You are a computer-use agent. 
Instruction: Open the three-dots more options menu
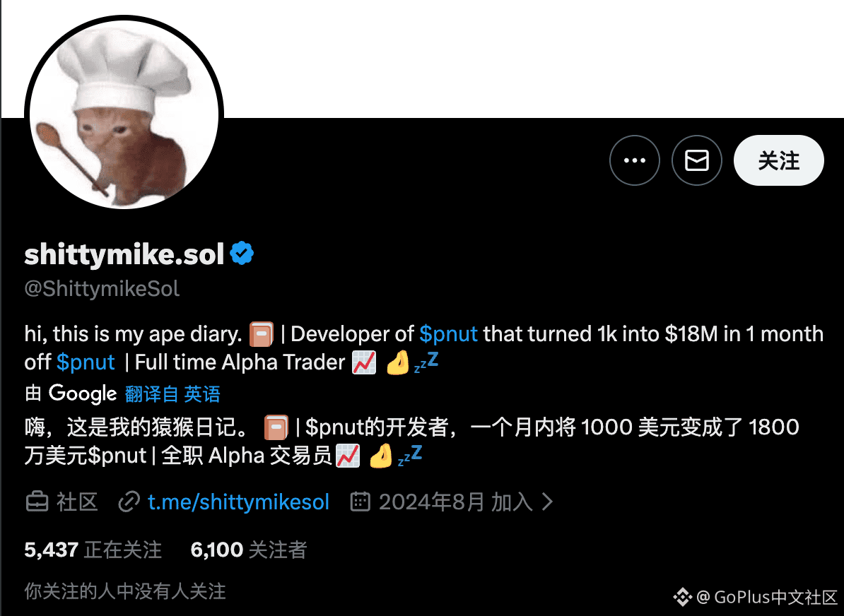[x=635, y=160]
